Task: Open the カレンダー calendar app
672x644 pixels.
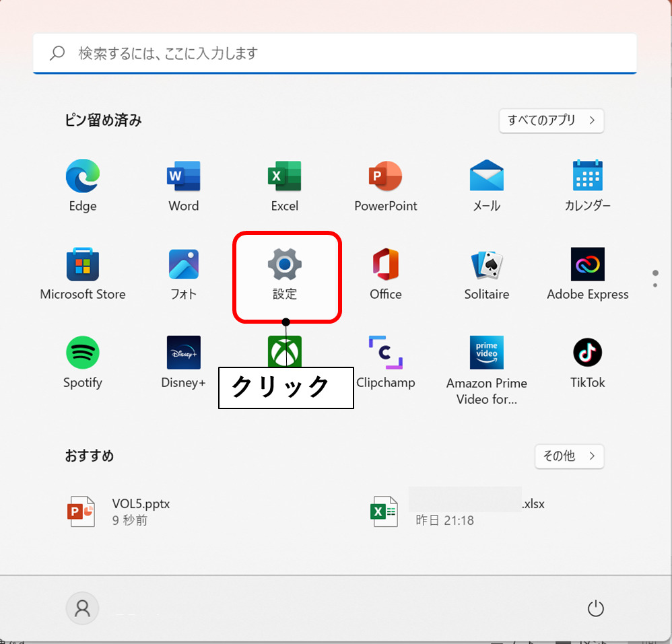Action: click(x=588, y=185)
